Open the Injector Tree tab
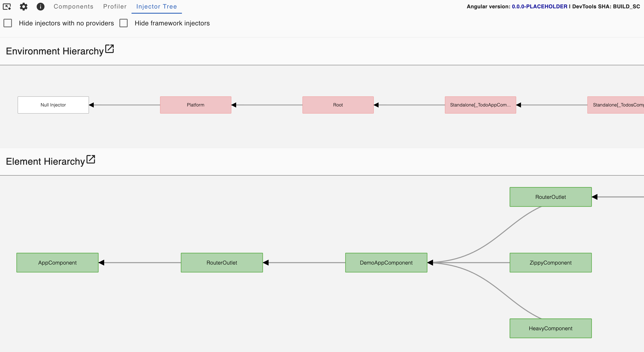This screenshot has width=644, height=352. click(156, 6)
